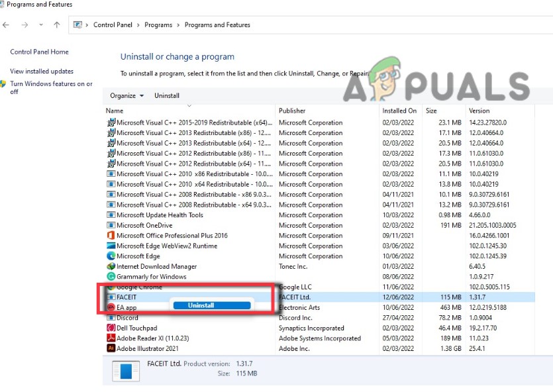Select the EA app icon
The image size is (553, 392).
click(x=111, y=307)
